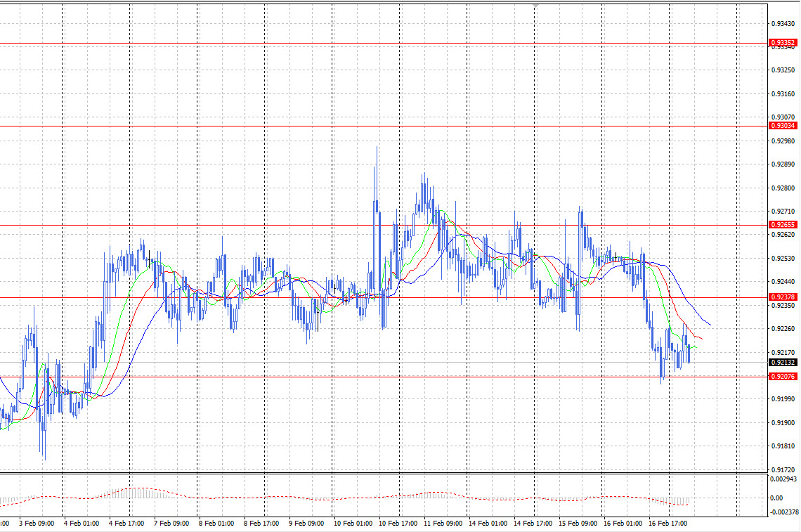
Task: Click the 4 Feb 17:00 time label
Action: coord(126,524)
